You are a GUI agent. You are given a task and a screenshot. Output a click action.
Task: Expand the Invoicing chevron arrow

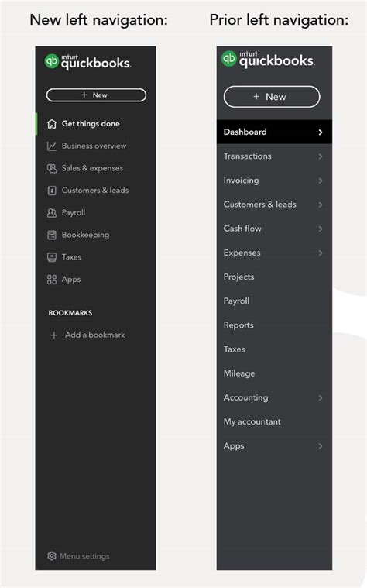[320, 181]
